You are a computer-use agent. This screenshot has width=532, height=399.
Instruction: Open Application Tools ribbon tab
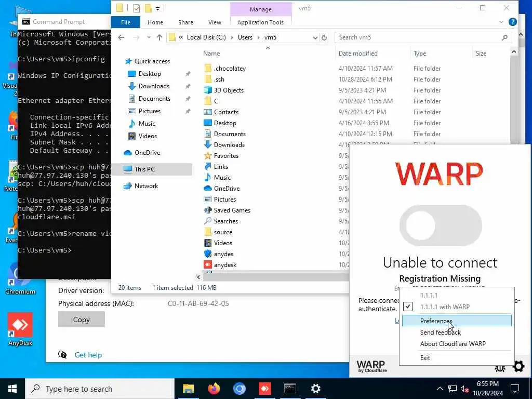pos(260,22)
